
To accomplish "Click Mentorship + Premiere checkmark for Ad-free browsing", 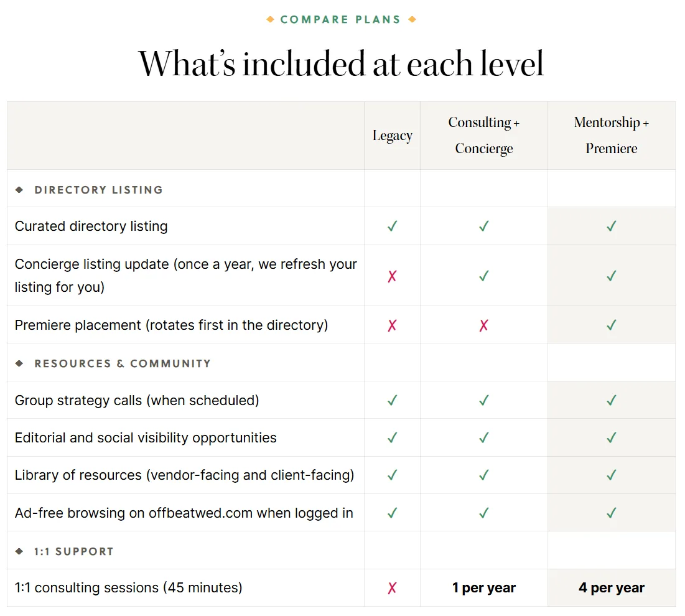I will point(612,513).
